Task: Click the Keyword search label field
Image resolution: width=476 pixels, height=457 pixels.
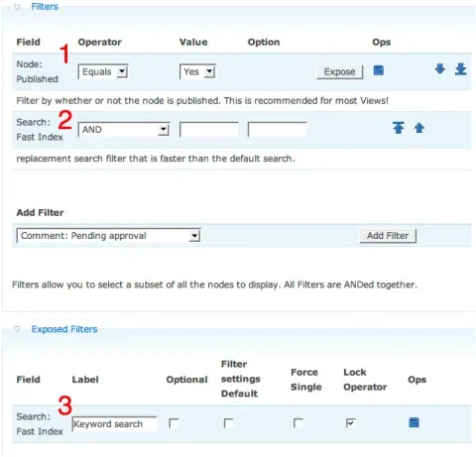Action: [x=114, y=424]
